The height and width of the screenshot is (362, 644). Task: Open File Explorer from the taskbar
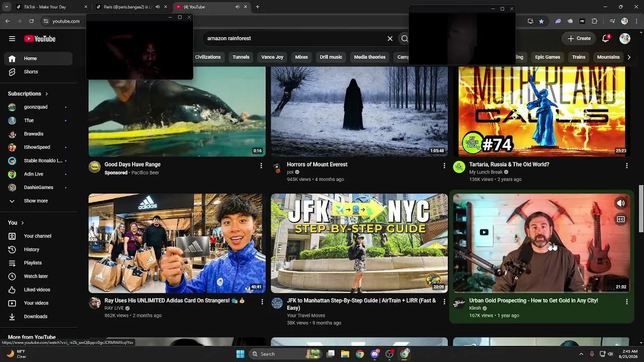click(345, 354)
